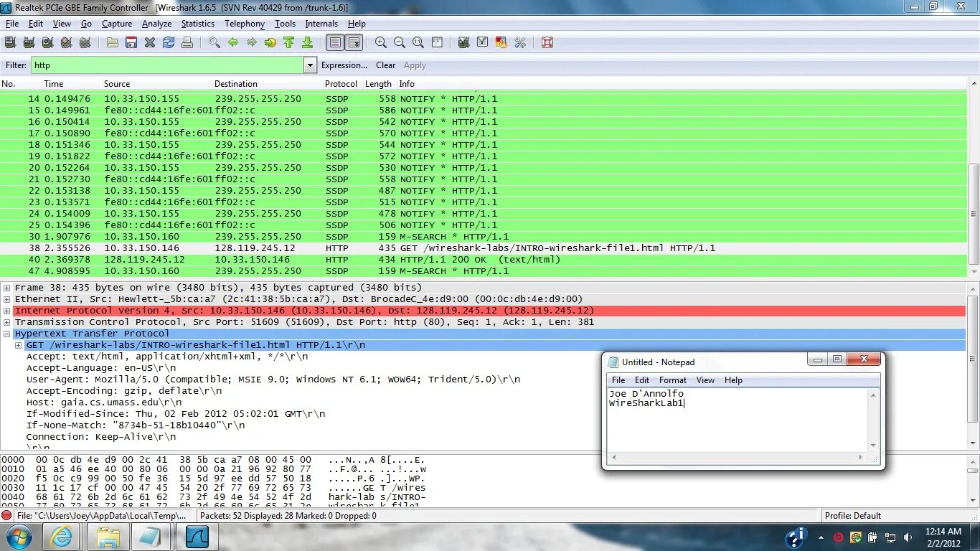
Task: Go to a packet by number via toolbar icon
Action: (x=270, y=42)
